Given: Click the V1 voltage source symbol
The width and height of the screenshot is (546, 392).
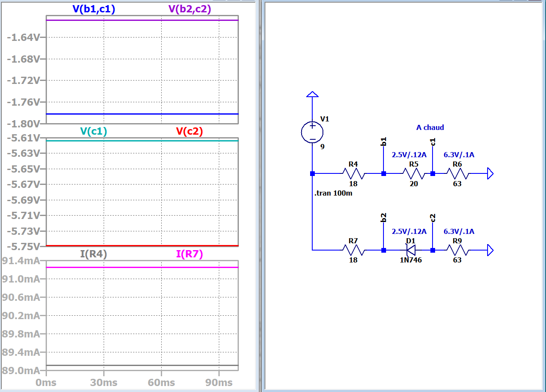Looking at the screenshot, I should [x=312, y=132].
